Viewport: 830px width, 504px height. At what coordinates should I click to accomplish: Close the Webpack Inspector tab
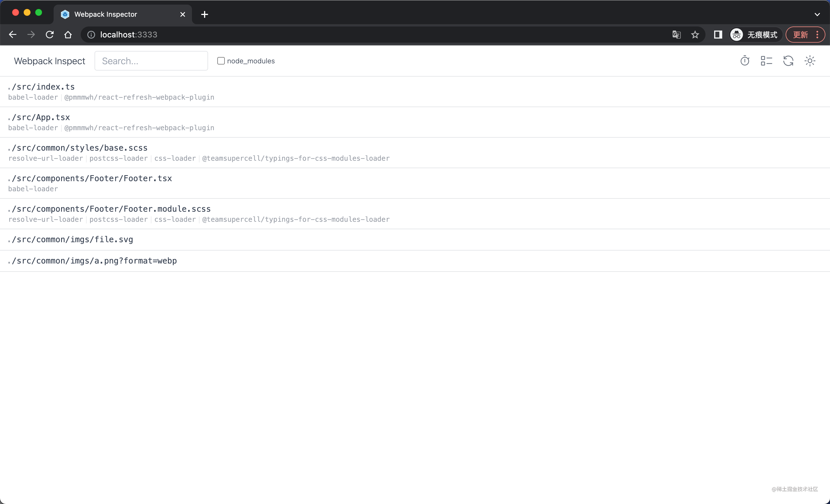pos(183,14)
